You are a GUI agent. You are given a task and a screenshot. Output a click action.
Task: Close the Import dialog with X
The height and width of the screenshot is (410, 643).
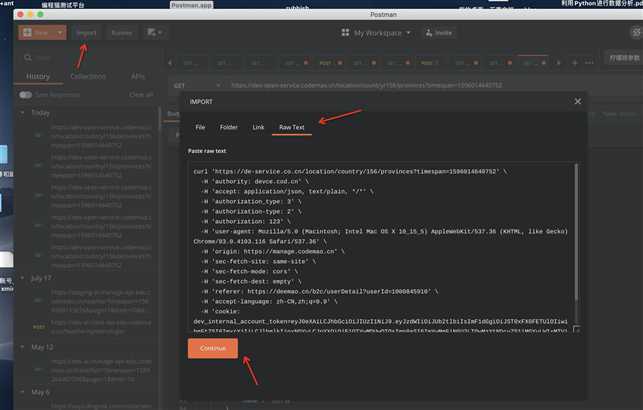(x=577, y=101)
